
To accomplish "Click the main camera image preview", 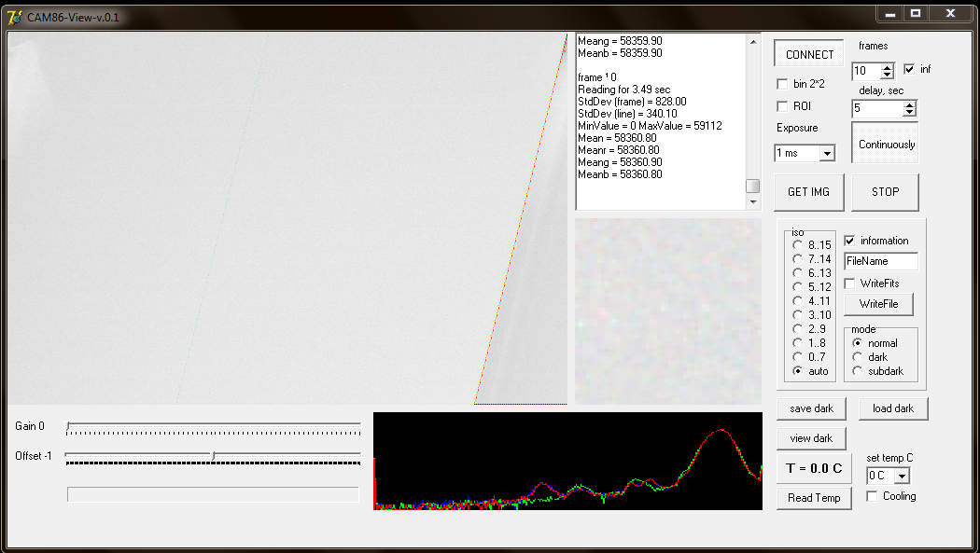I will [287, 218].
